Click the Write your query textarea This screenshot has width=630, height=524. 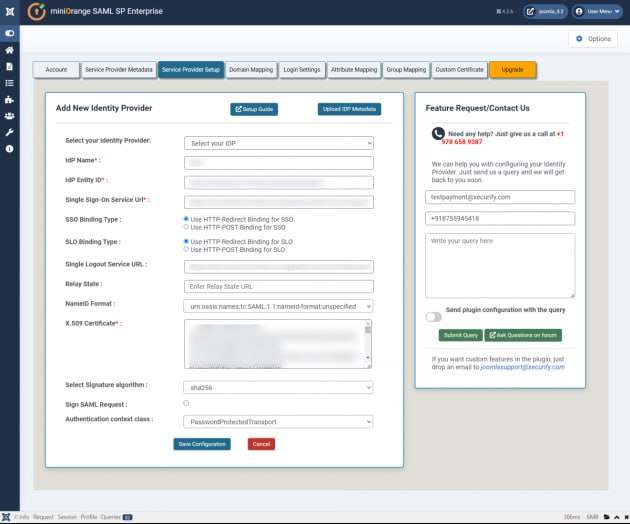[x=500, y=266]
